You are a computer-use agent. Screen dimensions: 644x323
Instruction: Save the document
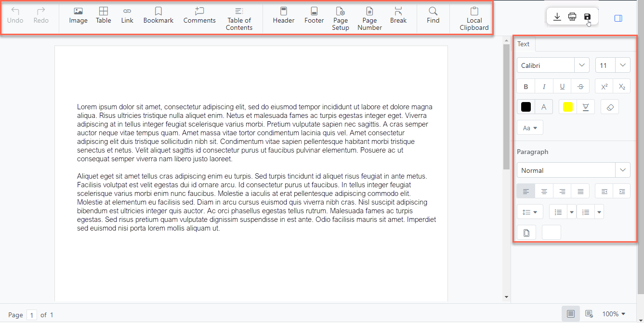pyautogui.click(x=587, y=16)
